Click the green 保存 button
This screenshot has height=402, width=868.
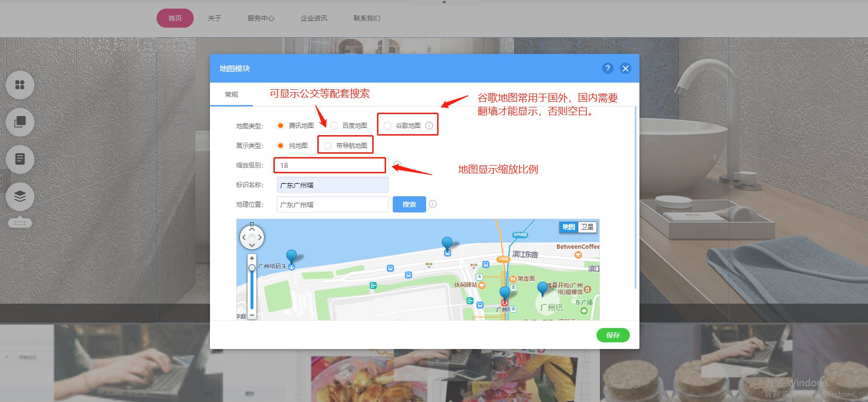coord(613,335)
